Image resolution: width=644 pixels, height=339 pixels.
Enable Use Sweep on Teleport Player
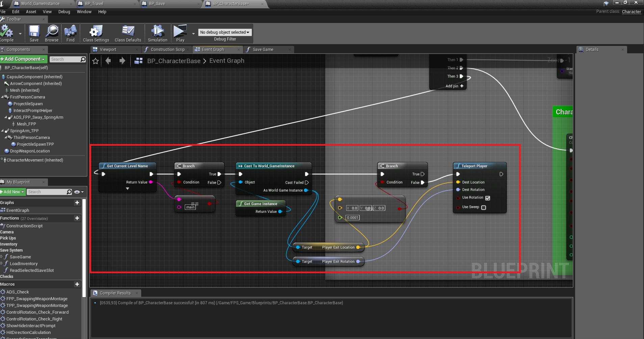(484, 207)
